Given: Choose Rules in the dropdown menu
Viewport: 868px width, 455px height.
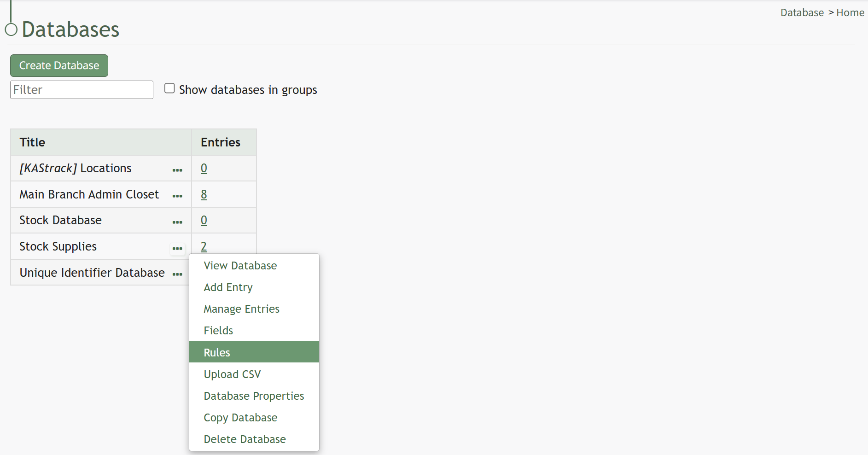Looking at the screenshot, I should (x=254, y=352).
